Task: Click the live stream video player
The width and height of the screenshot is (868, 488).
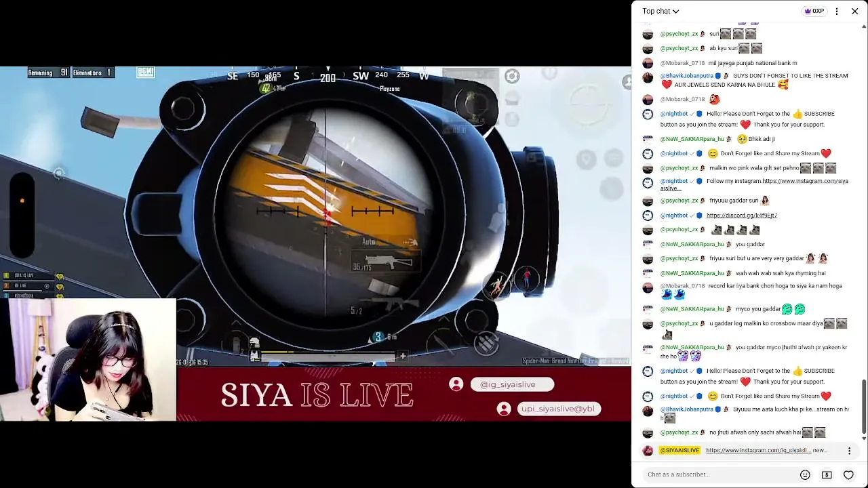Action: click(x=315, y=244)
